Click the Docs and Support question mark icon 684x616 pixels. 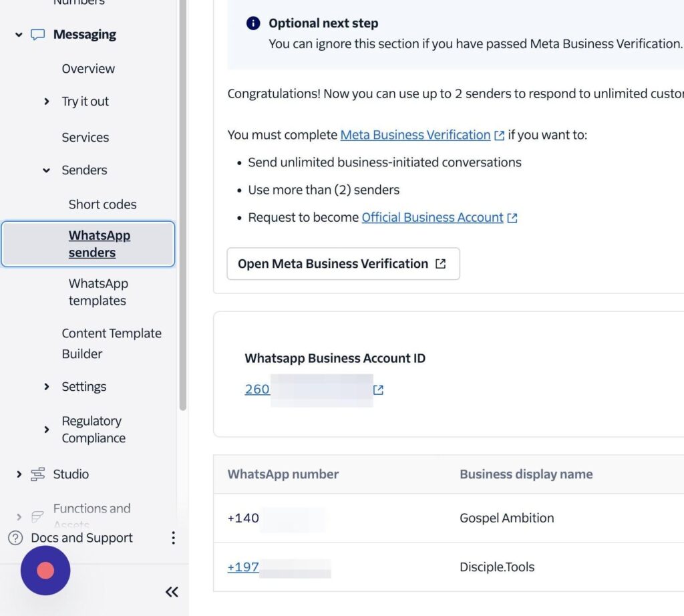pos(15,538)
